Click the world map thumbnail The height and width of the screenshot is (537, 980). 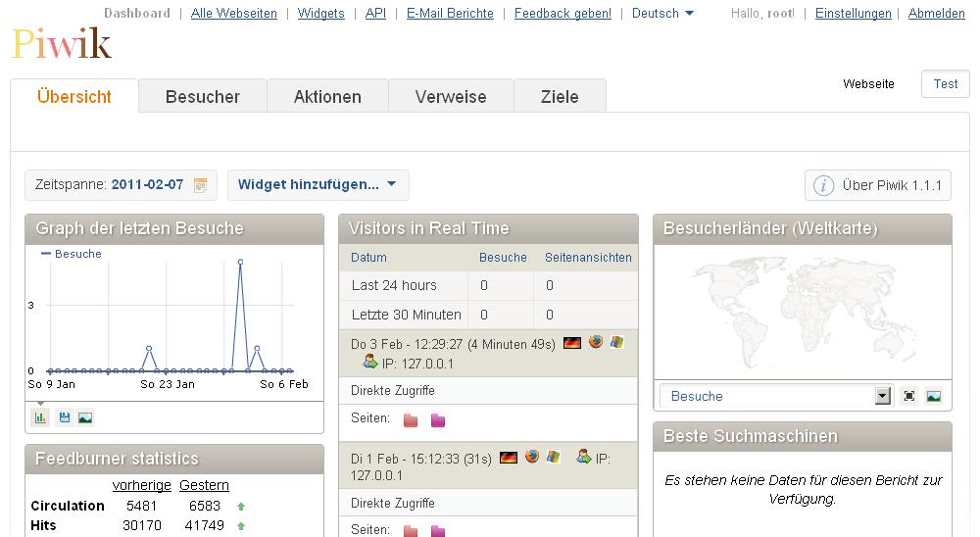pos(803,313)
